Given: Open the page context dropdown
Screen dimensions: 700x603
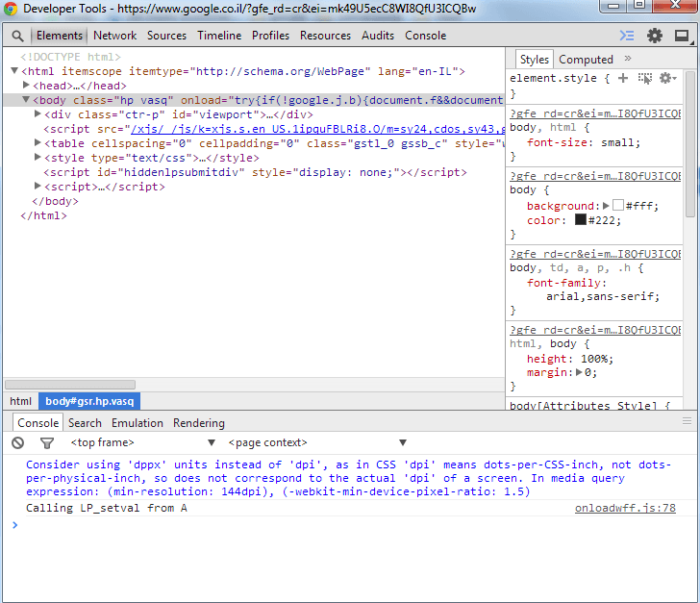Looking at the screenshot, I should coord(317,442).
